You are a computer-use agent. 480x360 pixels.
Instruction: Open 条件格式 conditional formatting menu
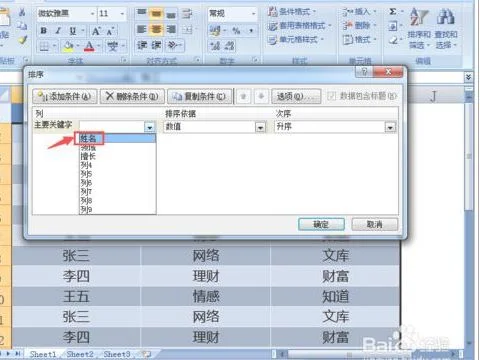292,12
